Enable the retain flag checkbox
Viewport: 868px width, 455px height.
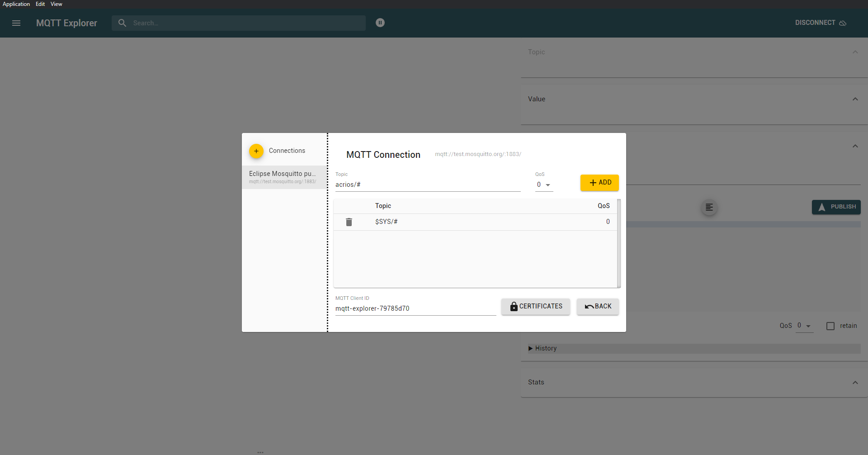(x=830, y=326)
